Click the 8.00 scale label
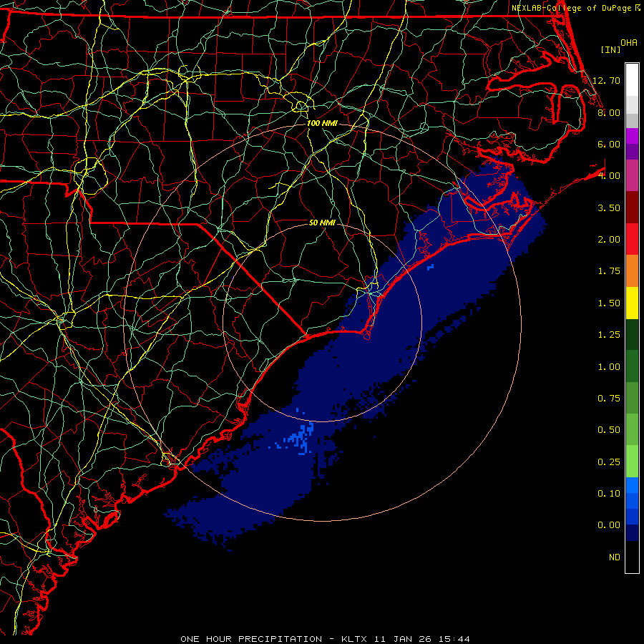Screen dimensions: 644x644 pos(609,112)
